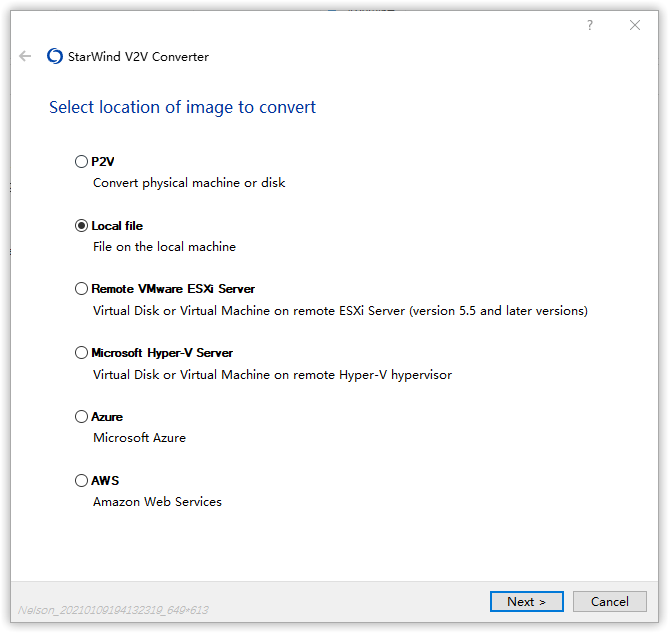
Task: Click the help question mark icon
Action: pos(590,25)
